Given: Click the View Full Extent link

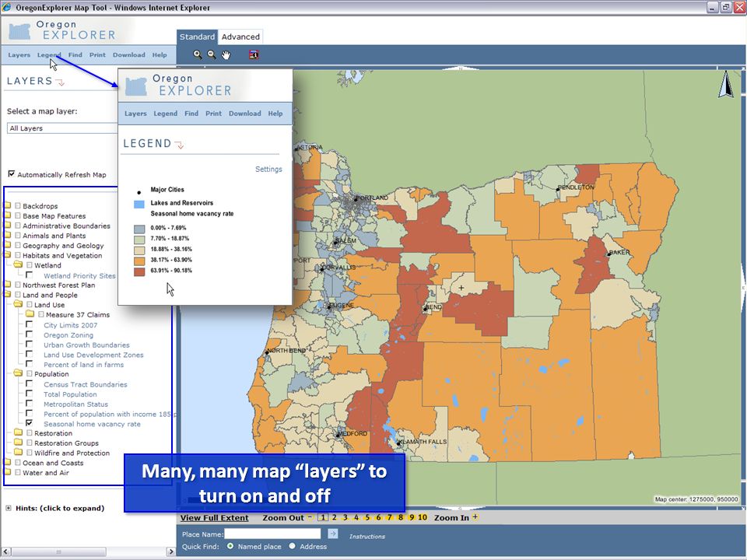Looking at the screenshot, I should tap(215, 518).
